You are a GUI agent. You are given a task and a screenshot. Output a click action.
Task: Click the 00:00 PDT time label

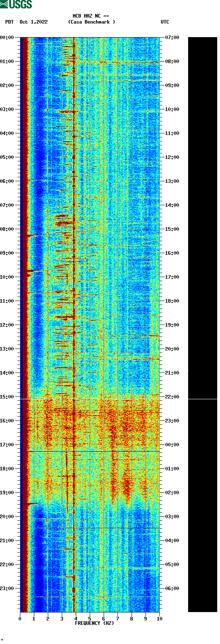click(7, 38)
